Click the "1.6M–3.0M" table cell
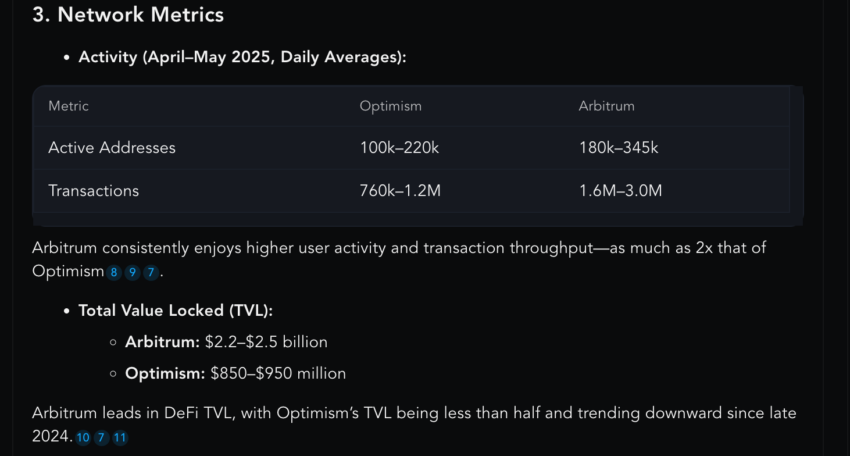 pos(620,190)
